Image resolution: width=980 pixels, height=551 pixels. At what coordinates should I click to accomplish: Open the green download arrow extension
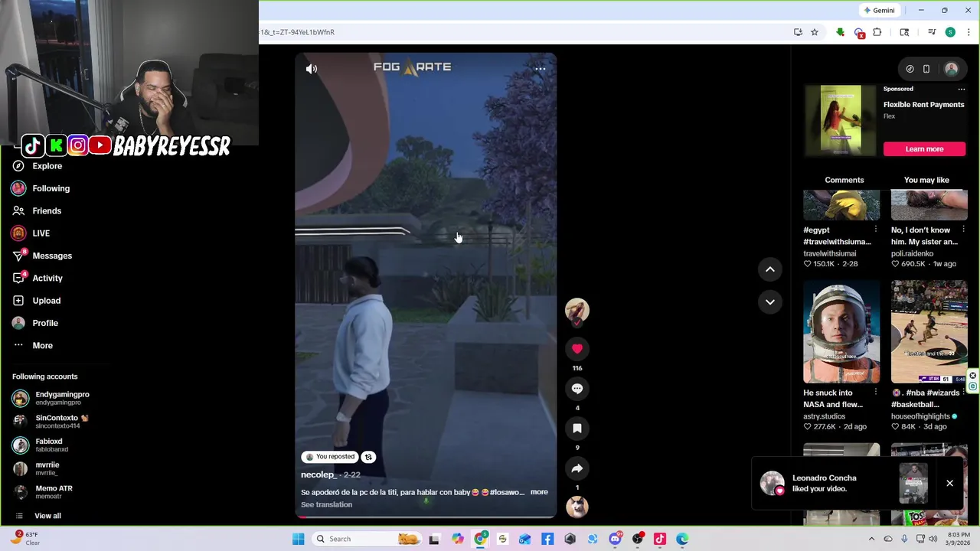[841, 32]
